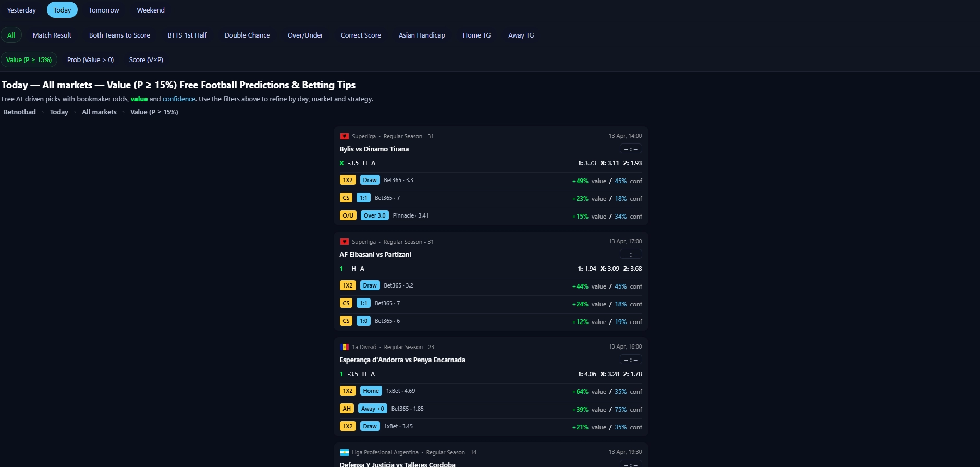Select the Value (P ≥ 15%) strategy filter
Viewport: 980px width, 467px height.
(x=29, y=60)
